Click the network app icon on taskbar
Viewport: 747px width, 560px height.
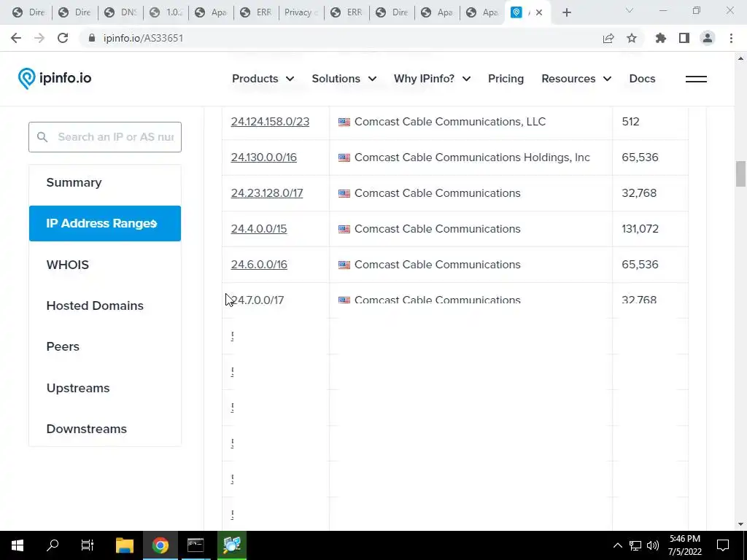pos(232,545)
